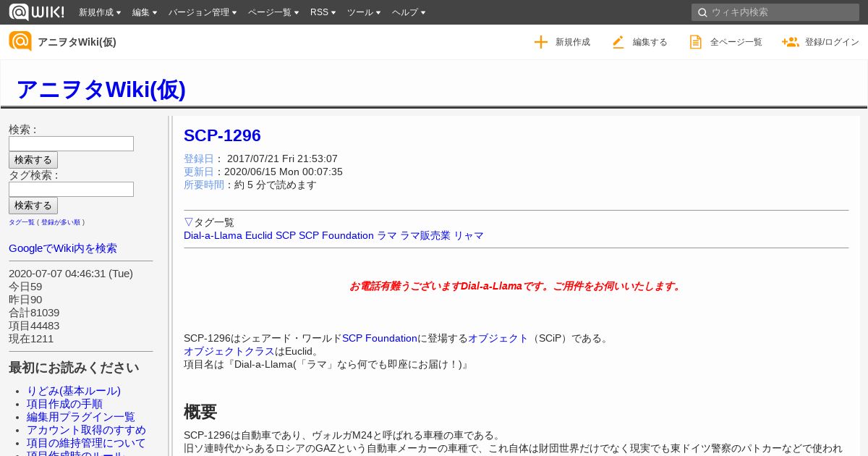Open GoogleでWiki内を検索 link
This screenshot has height=456, width=868.
(63, 248)
